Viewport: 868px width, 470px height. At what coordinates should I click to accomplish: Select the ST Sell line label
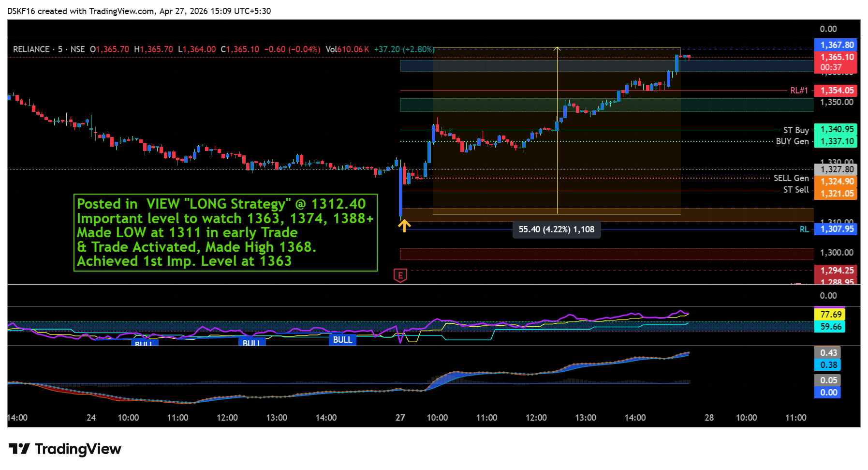[x=796, y=190]
